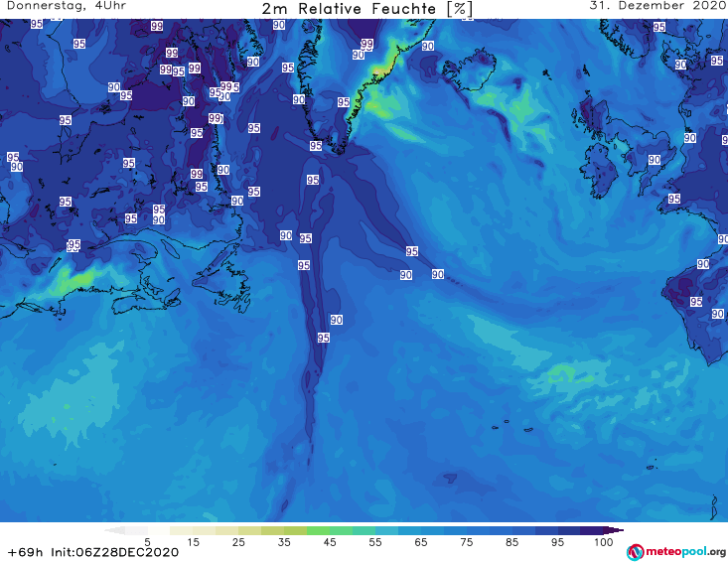
Task: Click the pointed right end of the color bar
Action: [614, 530]
